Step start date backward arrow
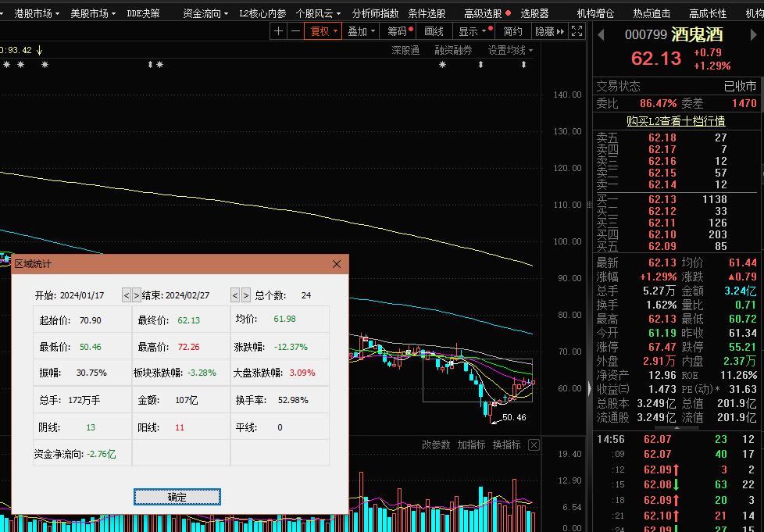The width and height of the screenshot is (764, 532). coord(127,295)
